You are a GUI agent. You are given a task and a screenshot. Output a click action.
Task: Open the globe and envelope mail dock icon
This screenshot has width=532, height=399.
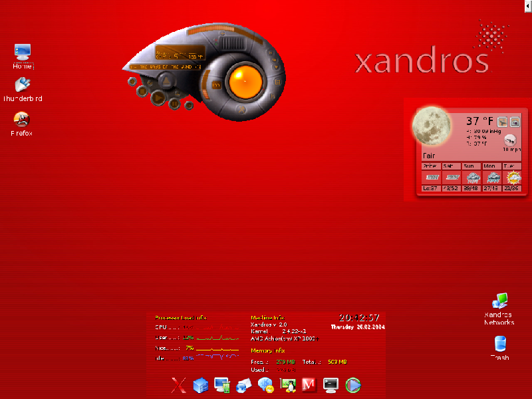point(243,386)
